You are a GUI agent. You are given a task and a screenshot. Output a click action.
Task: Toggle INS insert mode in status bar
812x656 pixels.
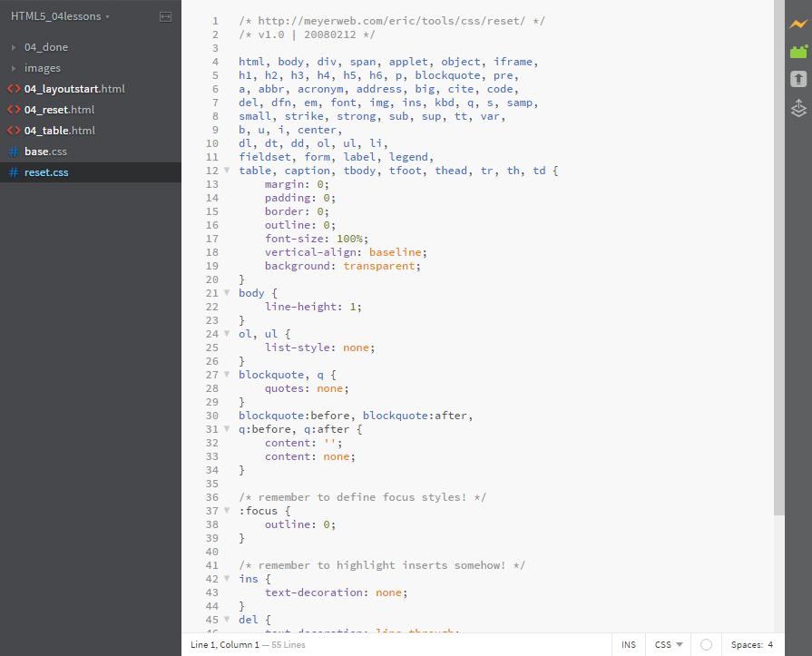[629, 645]
